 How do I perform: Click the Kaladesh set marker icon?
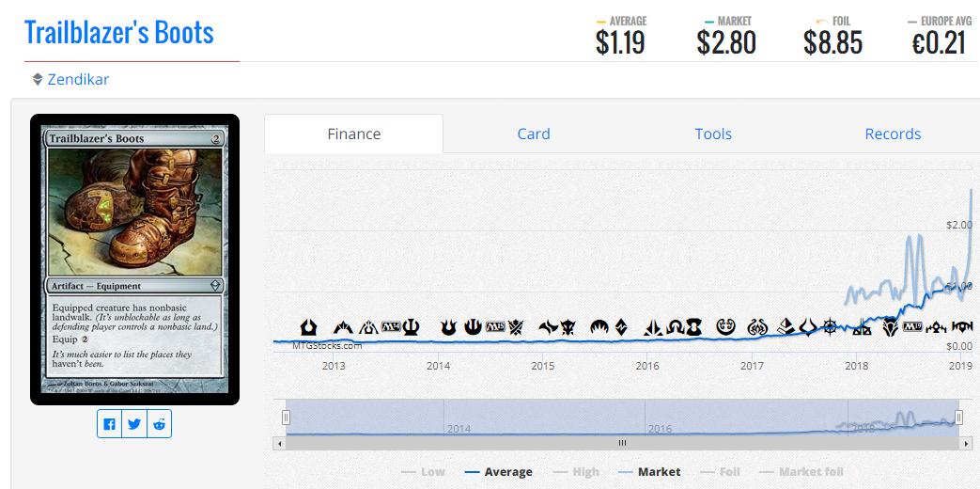tap(725, 327)
